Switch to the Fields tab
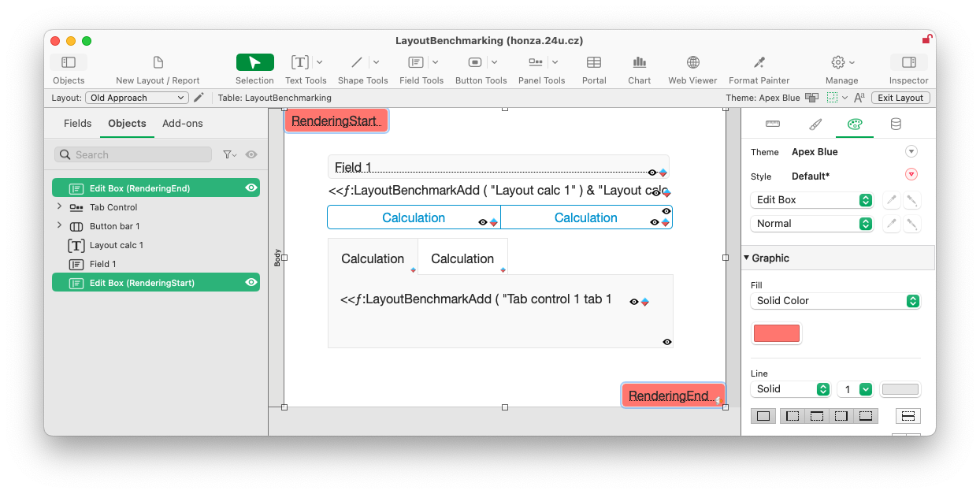 click(x=77, y=124)
